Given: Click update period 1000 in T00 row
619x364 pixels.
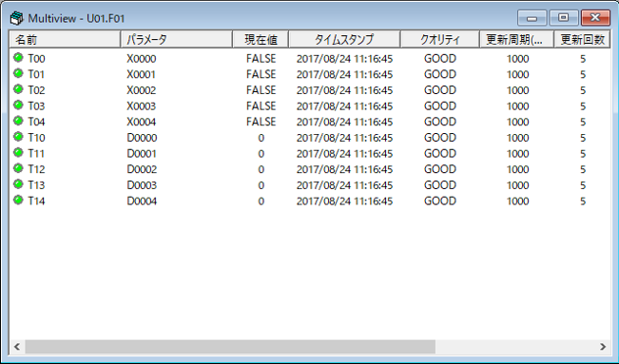Looking at the screenshot, I should [x=517, y=58].
